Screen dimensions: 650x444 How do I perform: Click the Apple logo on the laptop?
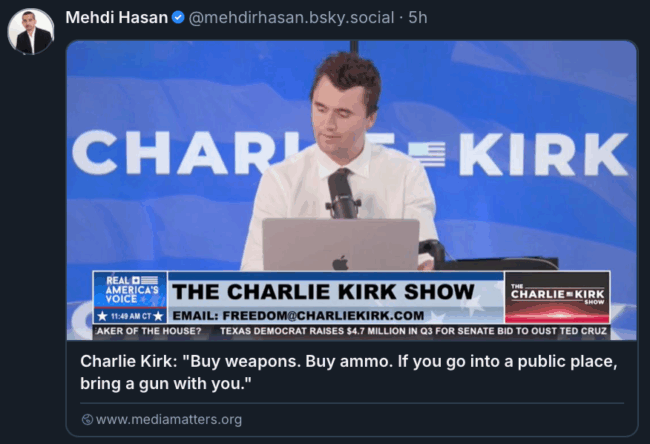(340, 263)
